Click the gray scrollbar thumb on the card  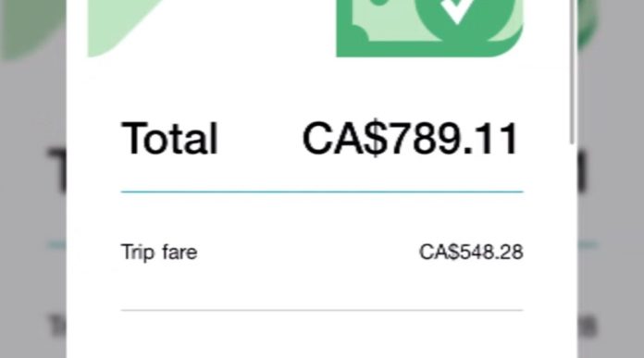(573, 72)
